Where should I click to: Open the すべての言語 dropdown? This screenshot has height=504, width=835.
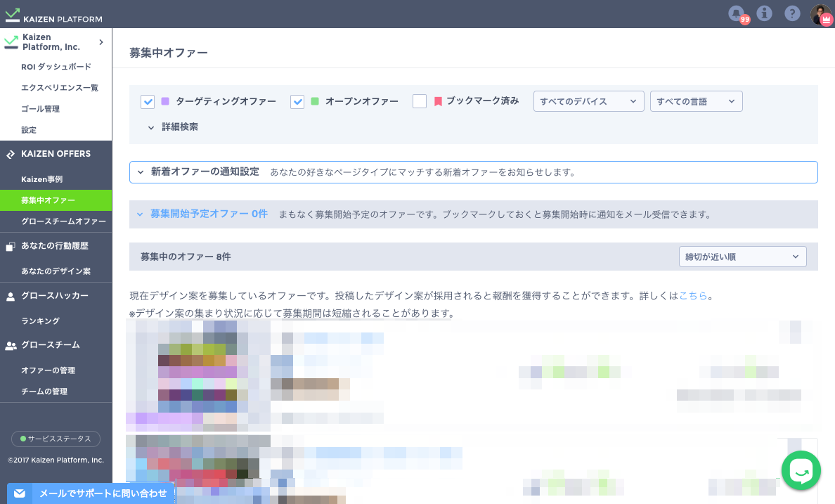697,101
